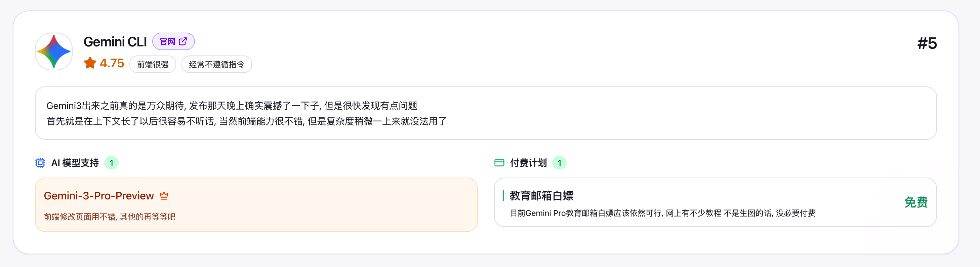Click the orange rating star icon

pos(90,63)
